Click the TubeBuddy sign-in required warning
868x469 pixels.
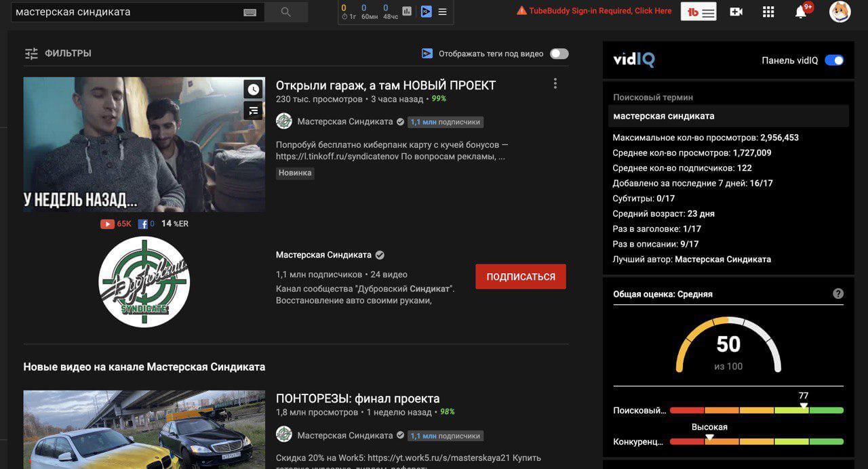pos(594,11)
